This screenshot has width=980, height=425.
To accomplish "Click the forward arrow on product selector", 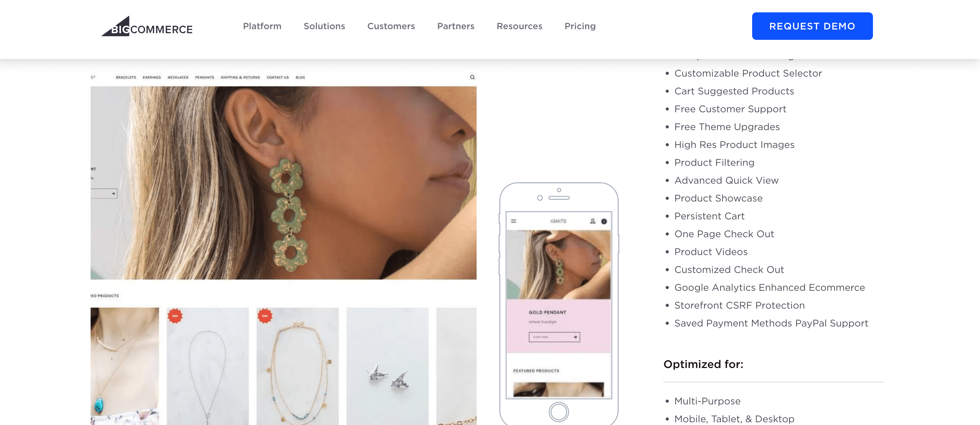I will pyautogui.click(x=113, y=194).
